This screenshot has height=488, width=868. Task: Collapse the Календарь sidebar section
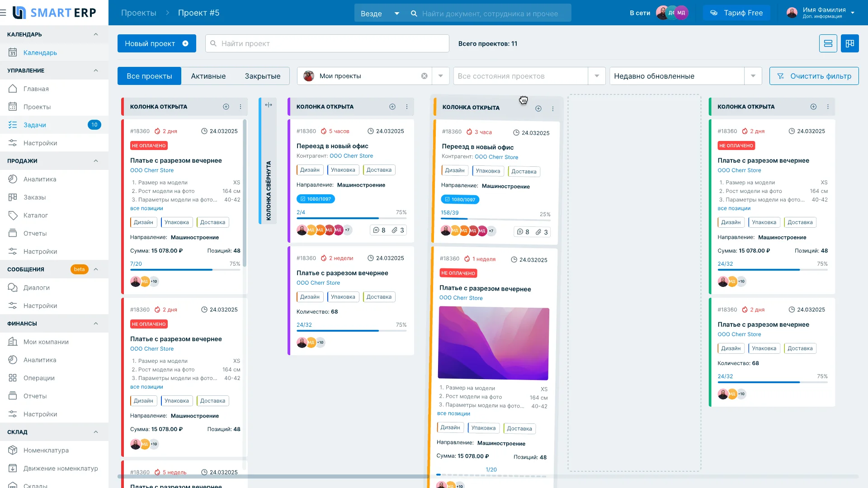coord(96,34)
